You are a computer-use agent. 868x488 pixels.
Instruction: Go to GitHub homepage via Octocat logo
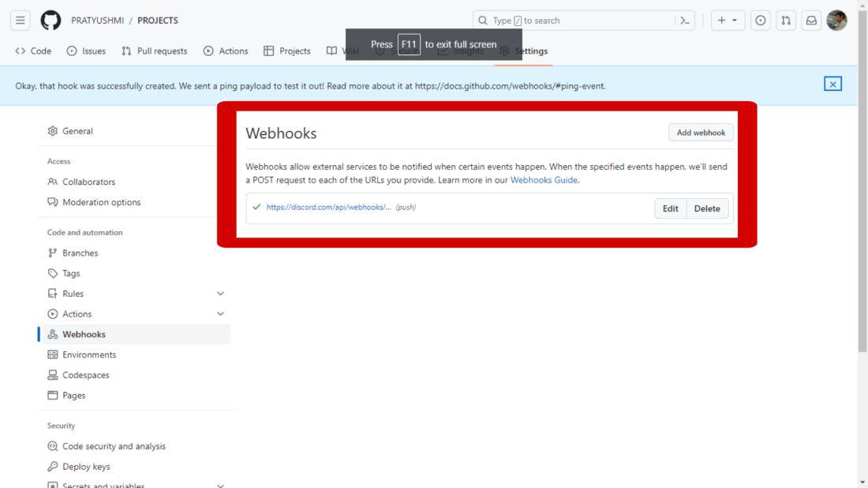[51, 21]
